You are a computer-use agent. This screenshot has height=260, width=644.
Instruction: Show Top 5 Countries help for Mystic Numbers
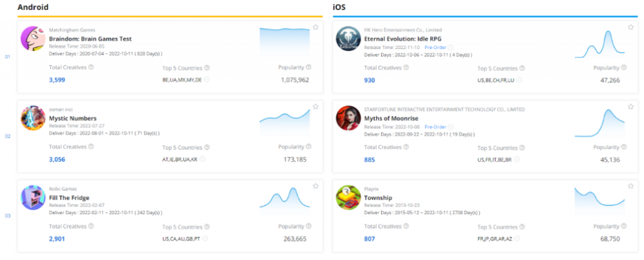[207, 148]
